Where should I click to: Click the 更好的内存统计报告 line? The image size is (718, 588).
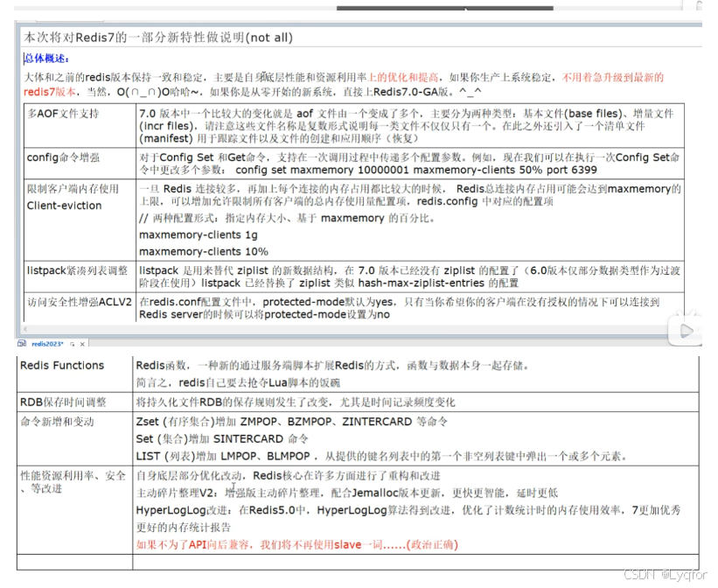coord(183,528)
